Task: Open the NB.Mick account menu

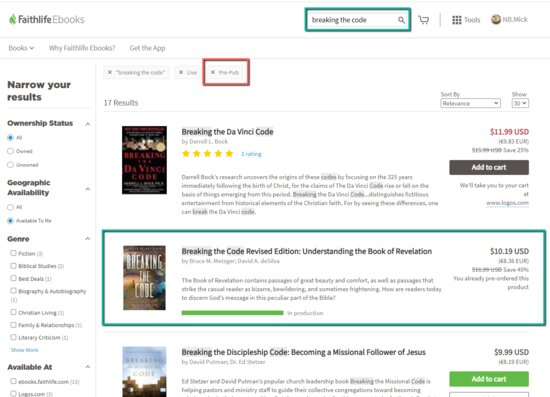Action: (515, 20)
